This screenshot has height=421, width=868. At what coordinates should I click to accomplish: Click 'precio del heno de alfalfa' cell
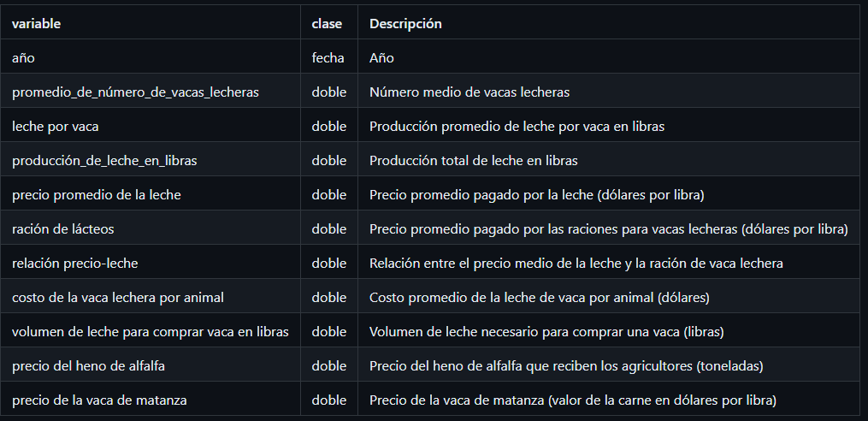[89, 365]
